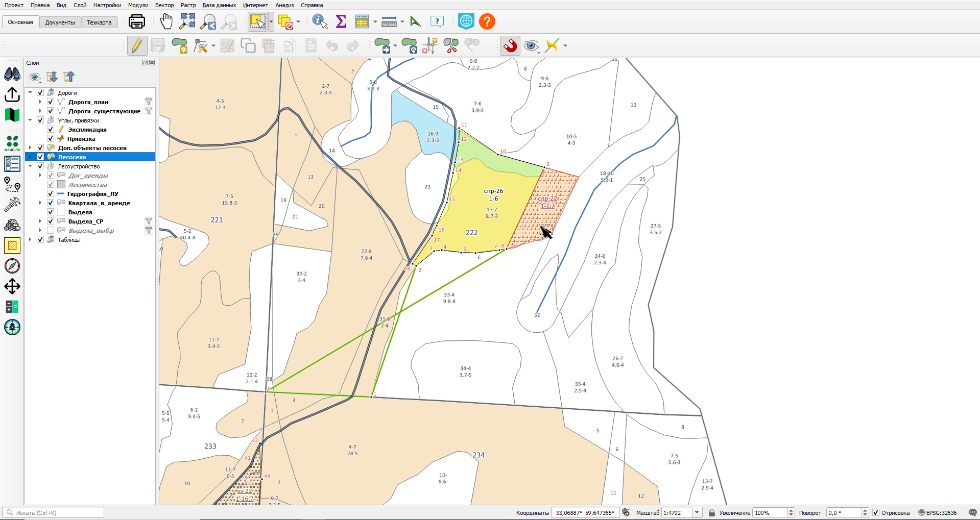Click the EPSG:32636 projection button

pos(938,513)
